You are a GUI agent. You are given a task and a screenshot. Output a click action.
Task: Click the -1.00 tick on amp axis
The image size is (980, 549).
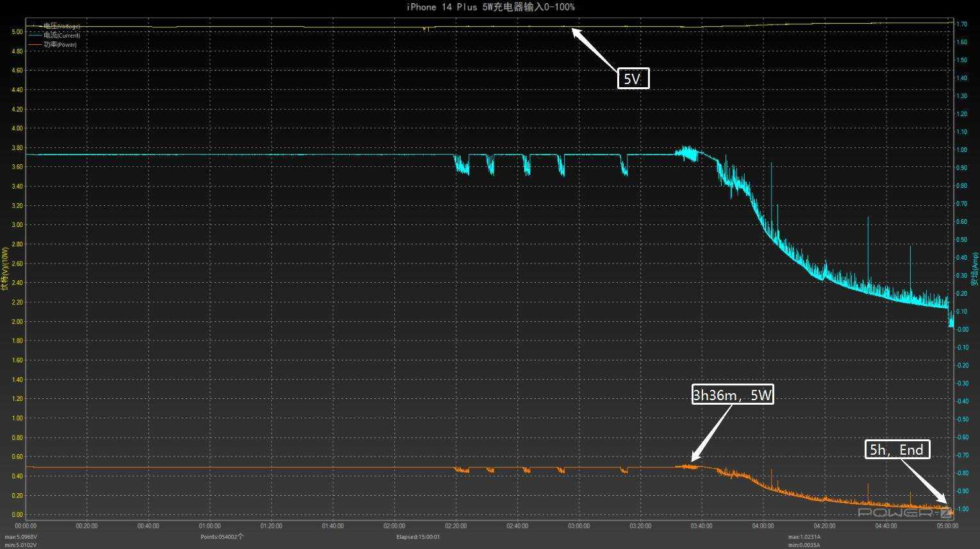[x=961, y=509]
